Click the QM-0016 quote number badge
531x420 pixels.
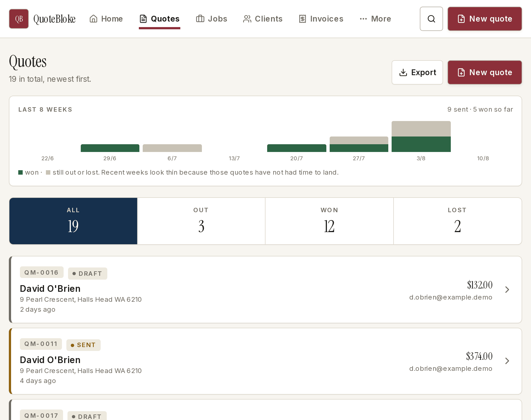coord(41,272)
